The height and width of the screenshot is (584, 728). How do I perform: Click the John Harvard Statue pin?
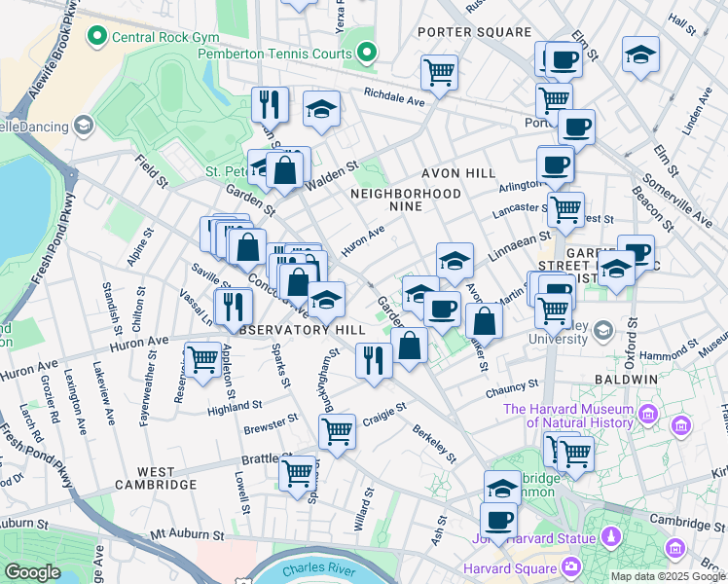(x=611, y=536)
